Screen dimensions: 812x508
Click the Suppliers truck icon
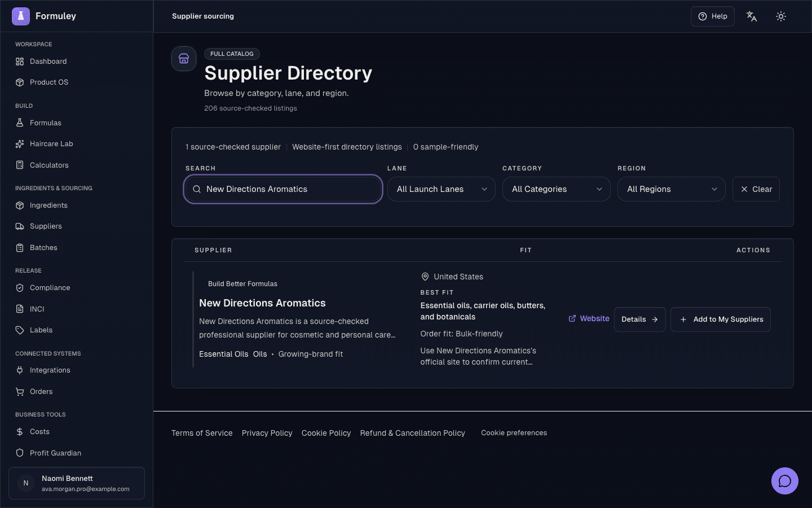(x=20, y=226)
